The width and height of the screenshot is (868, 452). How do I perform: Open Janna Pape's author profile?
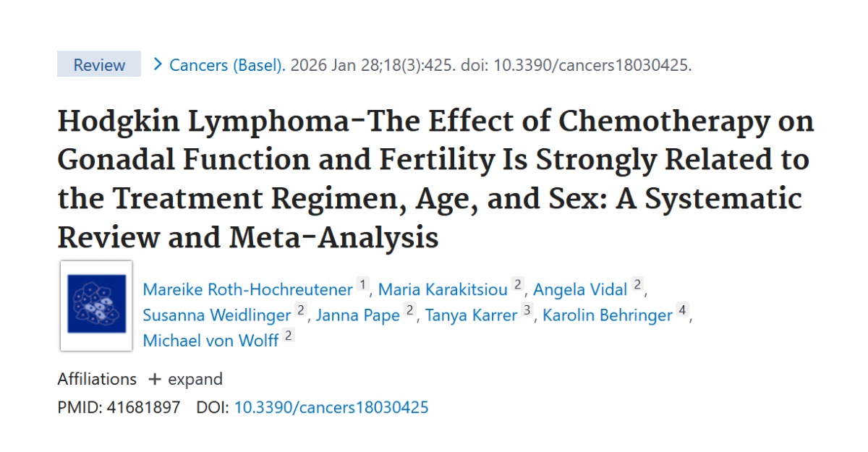357,315
